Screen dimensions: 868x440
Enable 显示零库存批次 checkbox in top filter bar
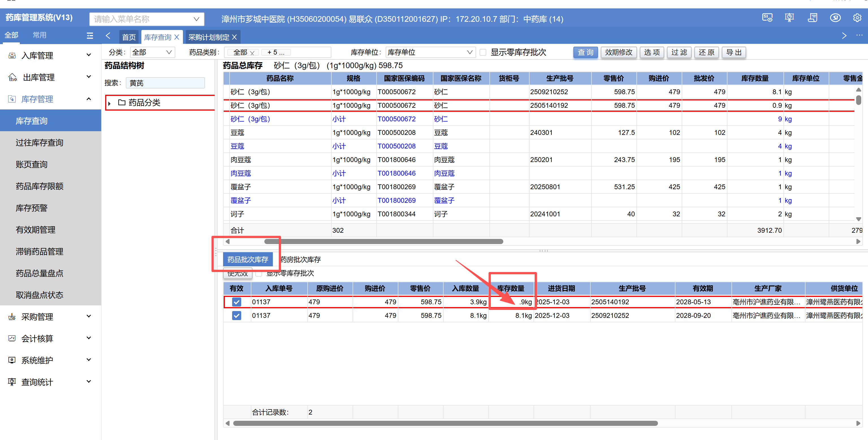tap(483, 53)
